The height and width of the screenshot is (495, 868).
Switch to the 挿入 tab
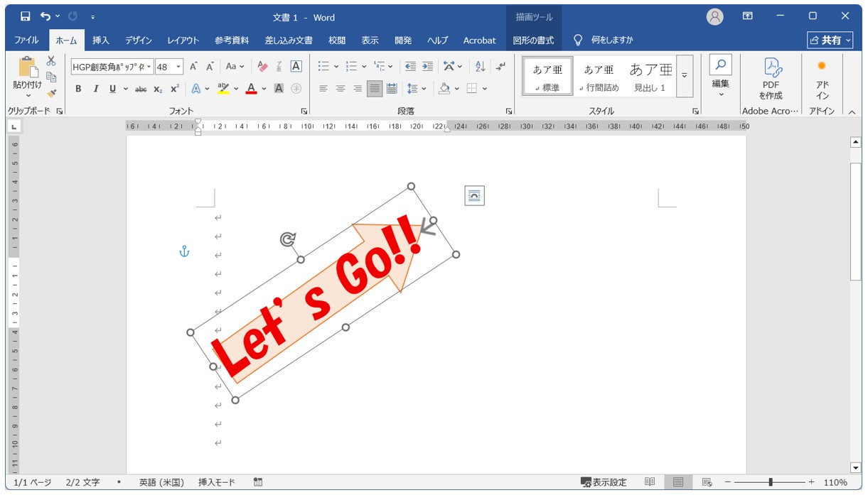(101, 40)
